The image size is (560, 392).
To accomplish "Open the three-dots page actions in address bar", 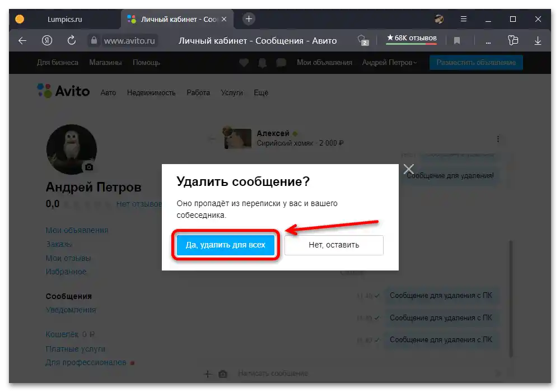I will [x=488, y=42].
